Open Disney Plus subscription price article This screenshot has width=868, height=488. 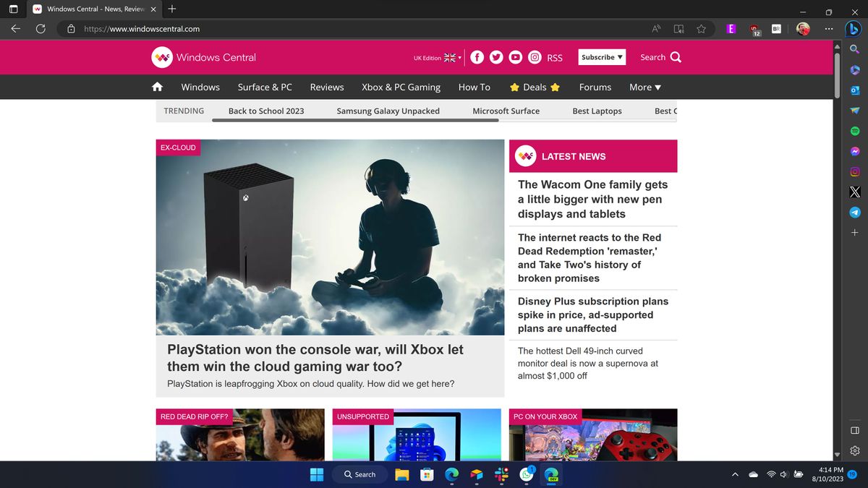(x=593, y=314)
